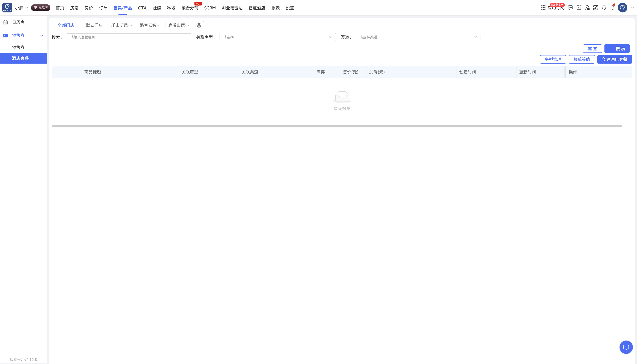Click the 重置 button
637x364 pixels.
(x=592, y=49)
